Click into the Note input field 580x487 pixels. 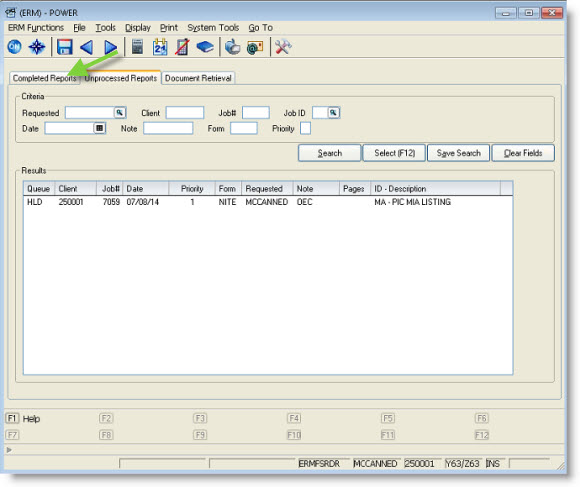(168, 128)
